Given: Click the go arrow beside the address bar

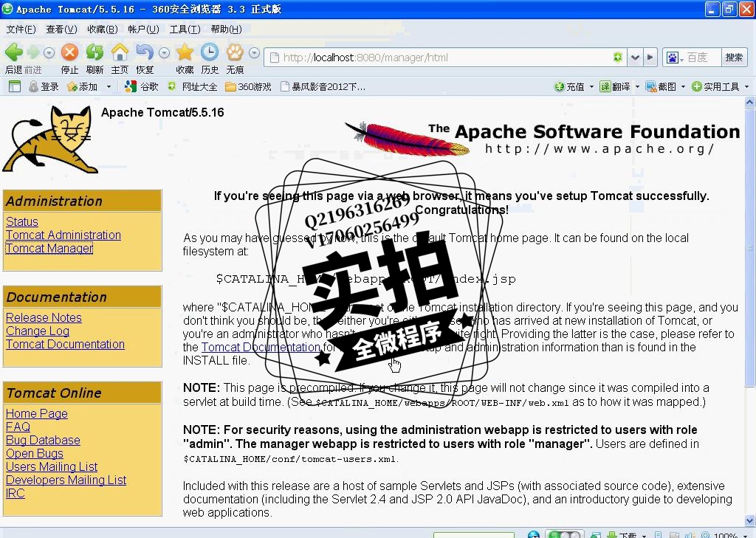Looking at the screenshot, I should [x=650, y=58].
